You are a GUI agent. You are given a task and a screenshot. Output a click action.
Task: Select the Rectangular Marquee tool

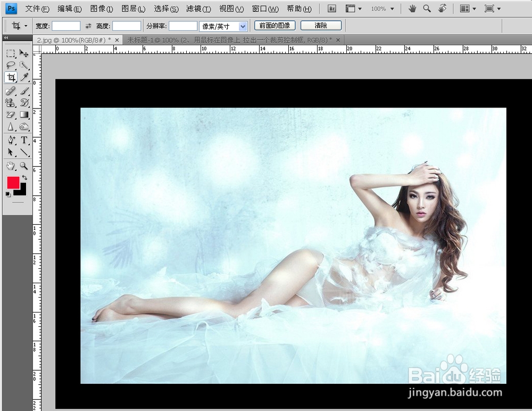tap(11, 54)
